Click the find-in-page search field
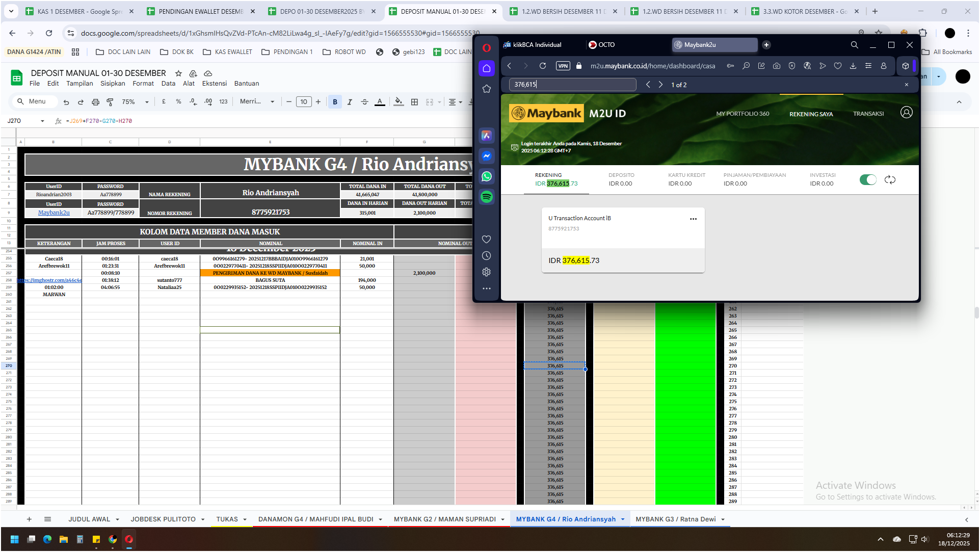Image resolution: width=980 pixels, height=552 pixels. pyautogui.click(x=572, y=85)
